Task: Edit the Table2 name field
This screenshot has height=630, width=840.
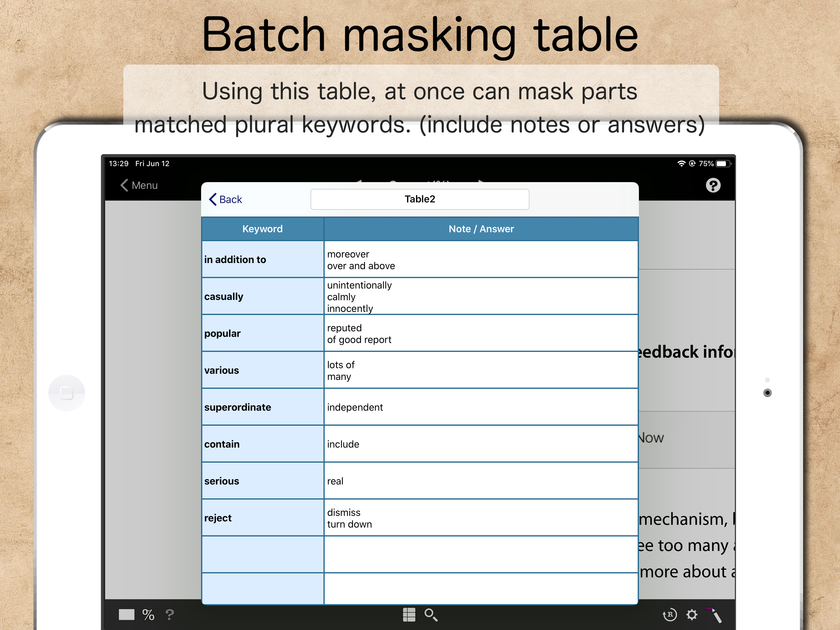Action: click(x=419, y=199)
